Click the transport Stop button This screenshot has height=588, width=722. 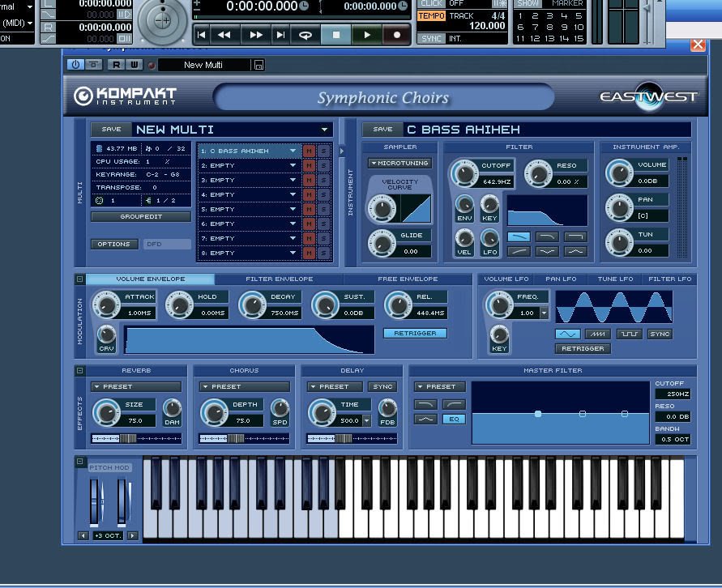pyautogui.click(x=336, y=35)
